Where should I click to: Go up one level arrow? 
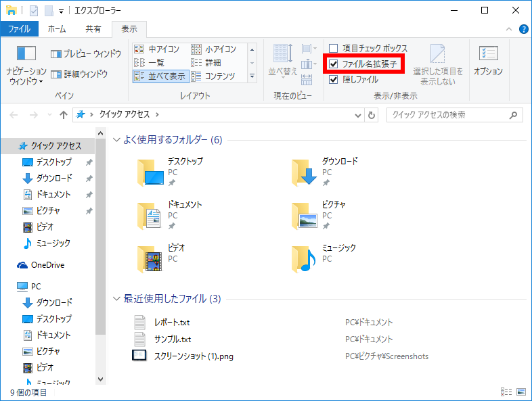point(64,115)
